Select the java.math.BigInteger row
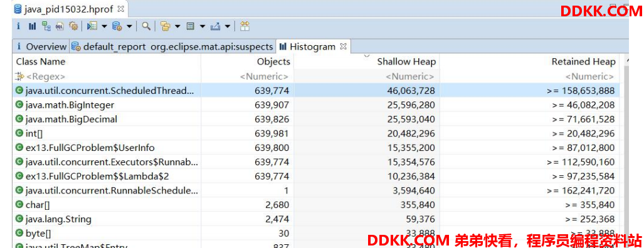This screenshot has height=248, width=644. click(x=316, y=105)
